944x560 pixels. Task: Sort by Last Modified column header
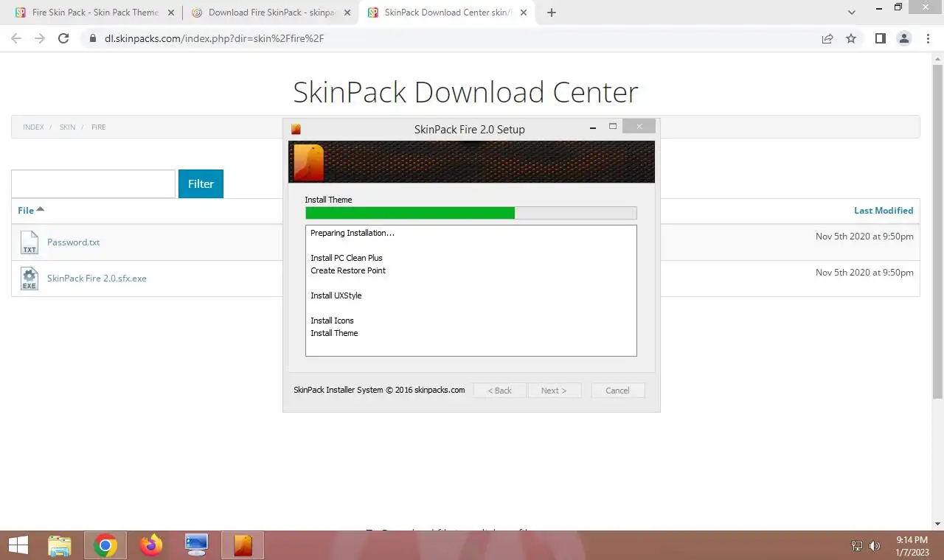884,210
